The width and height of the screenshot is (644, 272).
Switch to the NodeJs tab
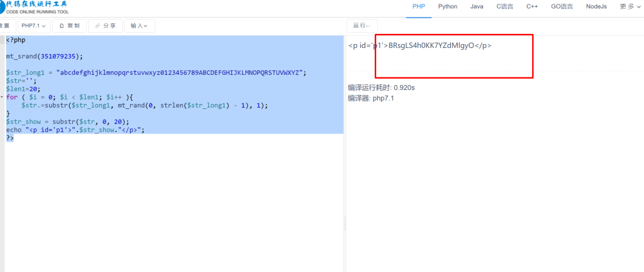point(596,6)
